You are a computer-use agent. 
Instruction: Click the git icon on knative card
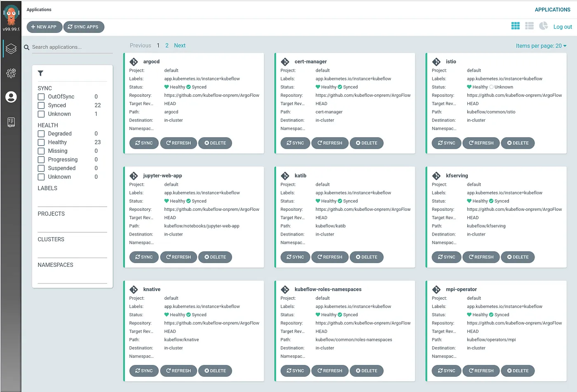134,289
